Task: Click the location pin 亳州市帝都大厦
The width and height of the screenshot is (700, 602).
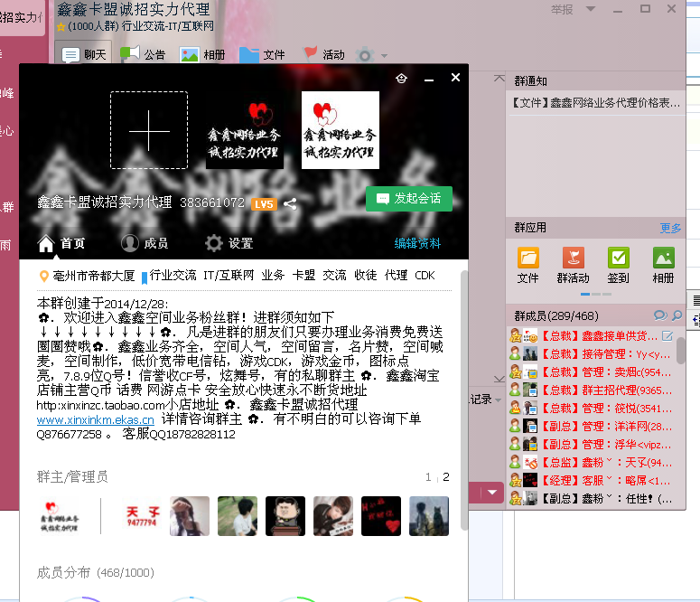Action: coord(88,276)
